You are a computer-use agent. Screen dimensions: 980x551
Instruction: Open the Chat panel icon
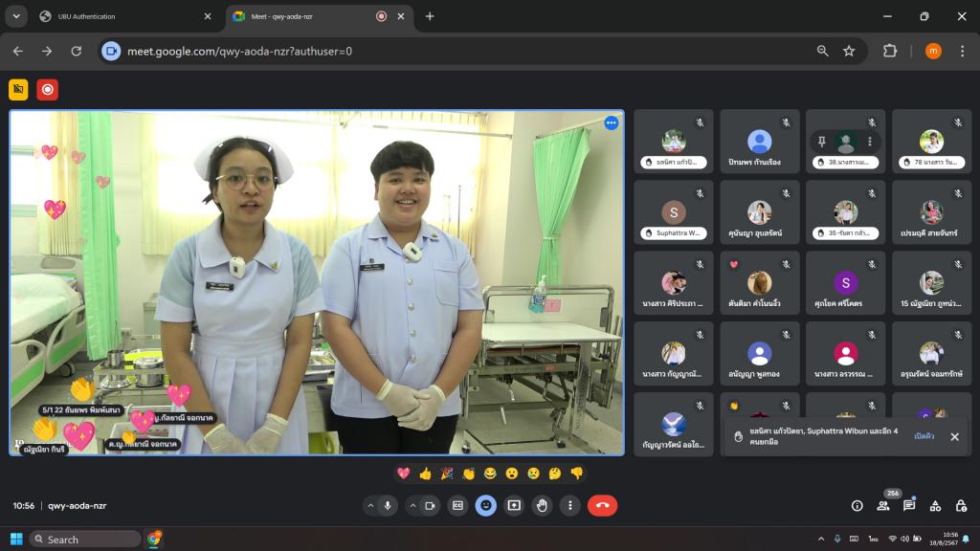pos(909,505)
